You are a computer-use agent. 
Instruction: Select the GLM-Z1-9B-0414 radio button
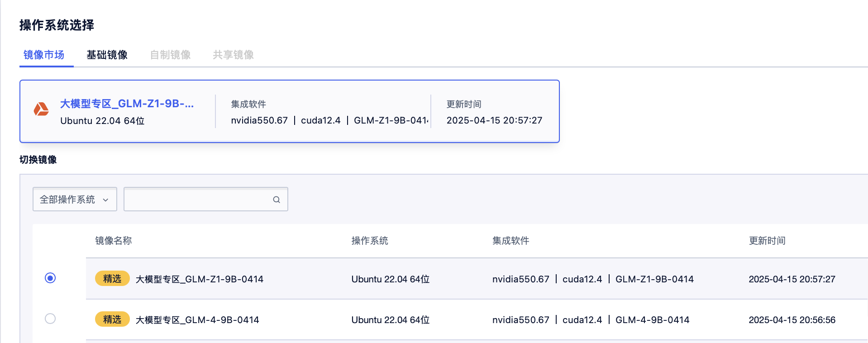pos(50,278)
